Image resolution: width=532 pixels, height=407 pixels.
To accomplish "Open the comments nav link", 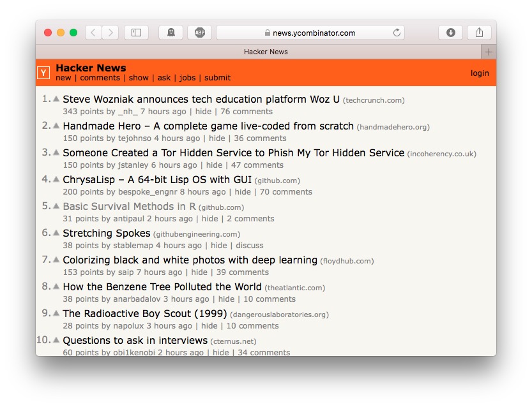I will 100,78.
